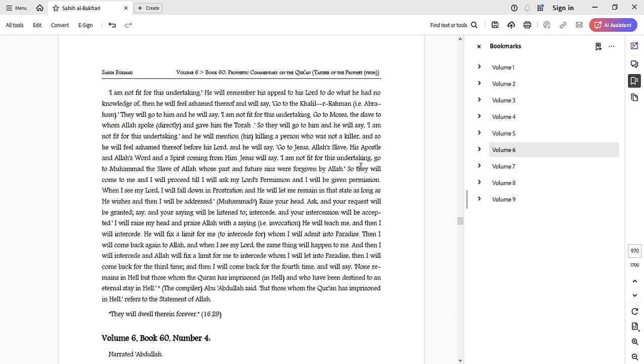Viewport: 644px width, 364px height.
Task: Expand the Volume 1 bookmark chevron
Action: 479,67
